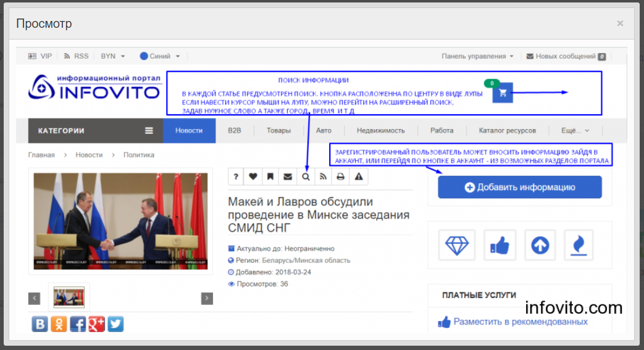Open the Недвижимость tab

[x=381, y=131]
